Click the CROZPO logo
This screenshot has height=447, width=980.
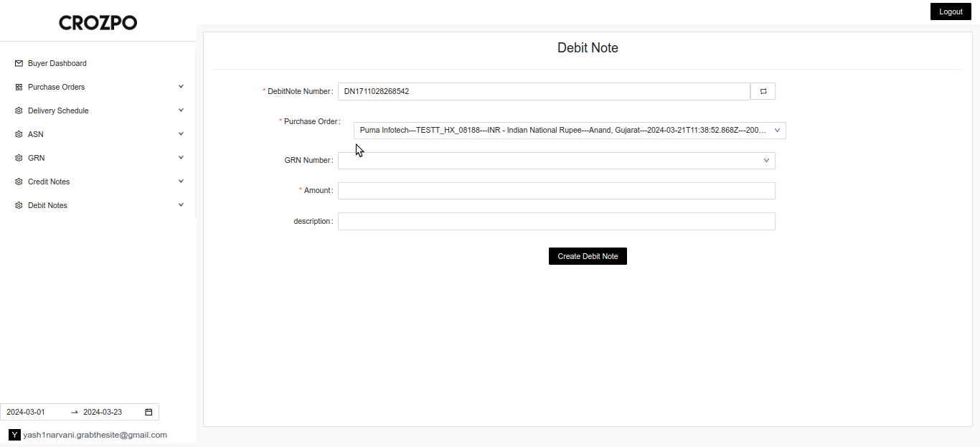(x=98, y=23)
